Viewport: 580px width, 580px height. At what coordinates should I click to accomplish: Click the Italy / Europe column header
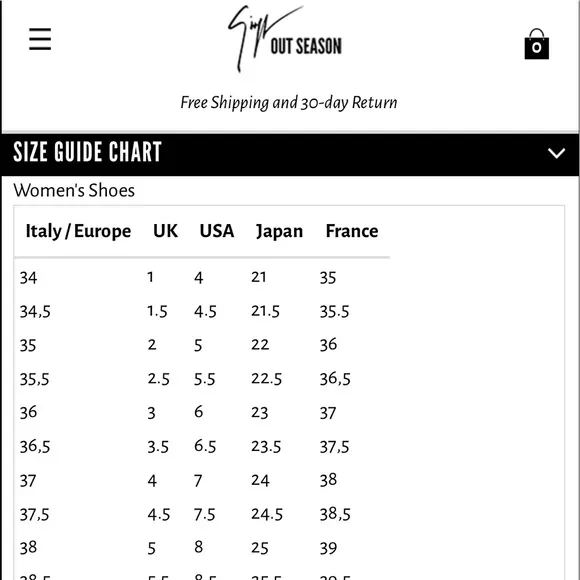click(78, 231)
